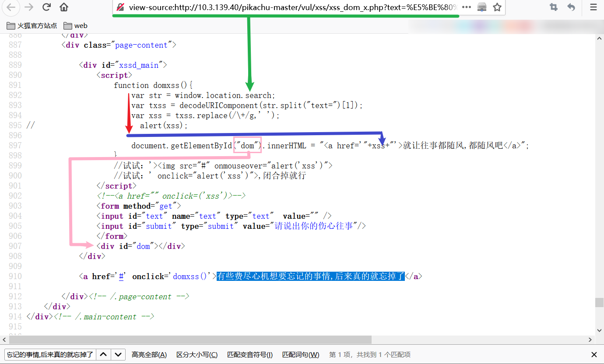Viewport: 604px width, 364px height.
Task: Bookmark this page with the star icon
Action: 497,7
